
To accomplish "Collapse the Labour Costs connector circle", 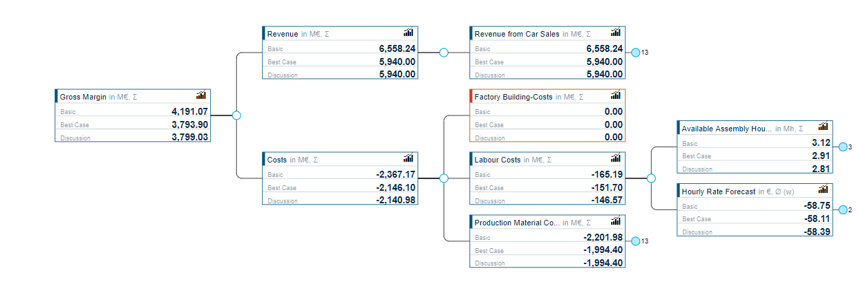I will pyautogui.click(x=651, y=178).
